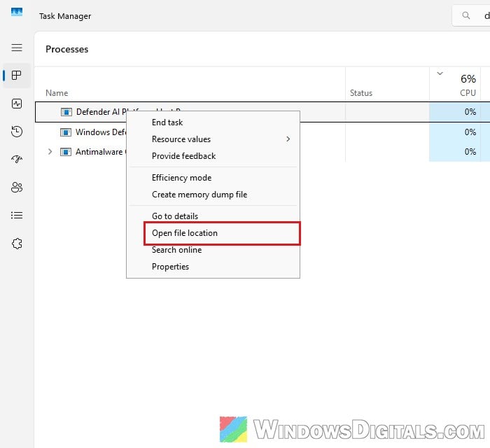This screenshot has width=490, height=448.
Task: Click the 0% CPU cell for Antimalware
Action: tap(455, 152)
